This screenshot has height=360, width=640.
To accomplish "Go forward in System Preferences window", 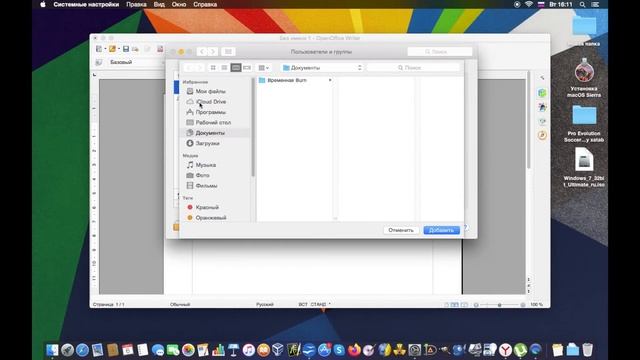I will coord(213,51).
